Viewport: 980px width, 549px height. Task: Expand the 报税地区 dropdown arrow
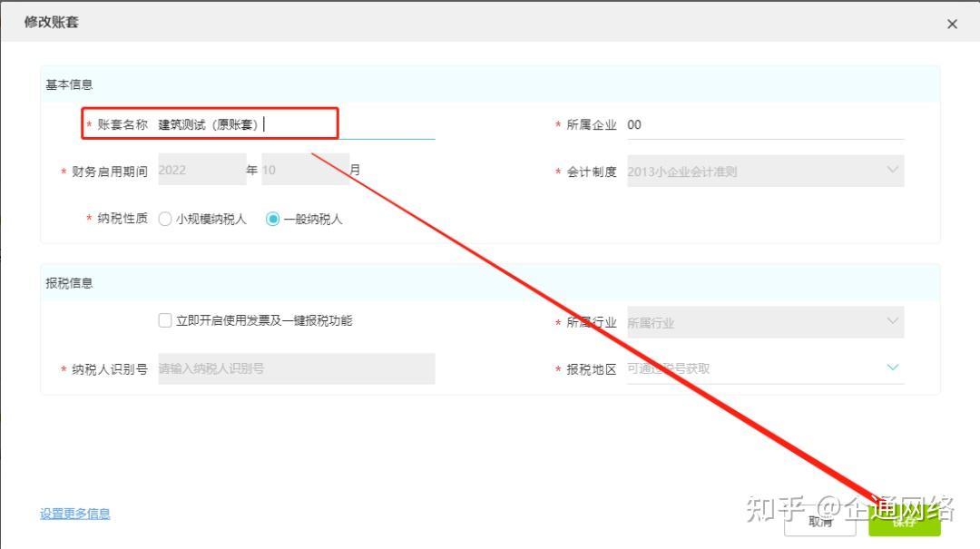[x=893, y=367]
